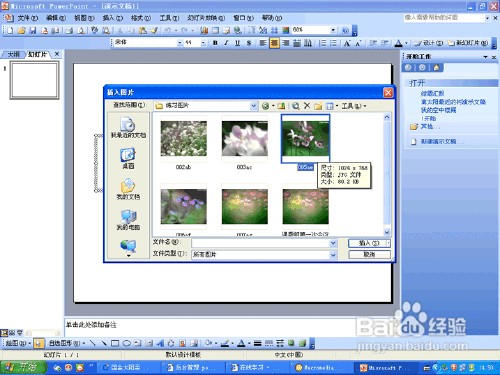Switch to the 大纲 tab
This screenshot has height=375, width=500.
(x=13, y=54)
